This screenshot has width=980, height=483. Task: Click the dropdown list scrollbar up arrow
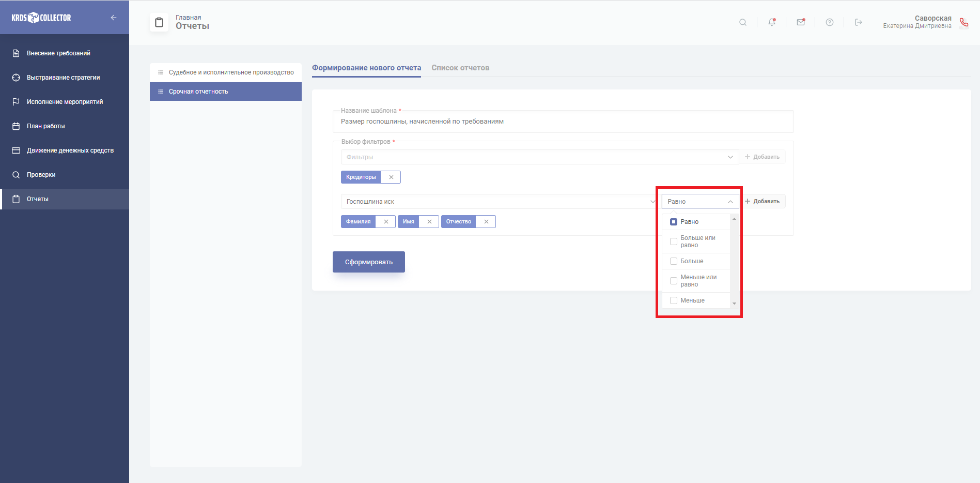pos(734,219)
